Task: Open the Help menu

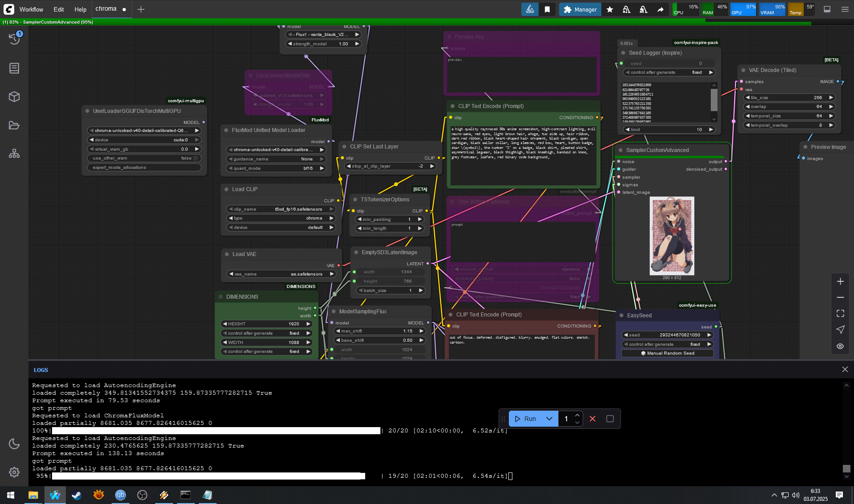Action: tap(80, 9)
